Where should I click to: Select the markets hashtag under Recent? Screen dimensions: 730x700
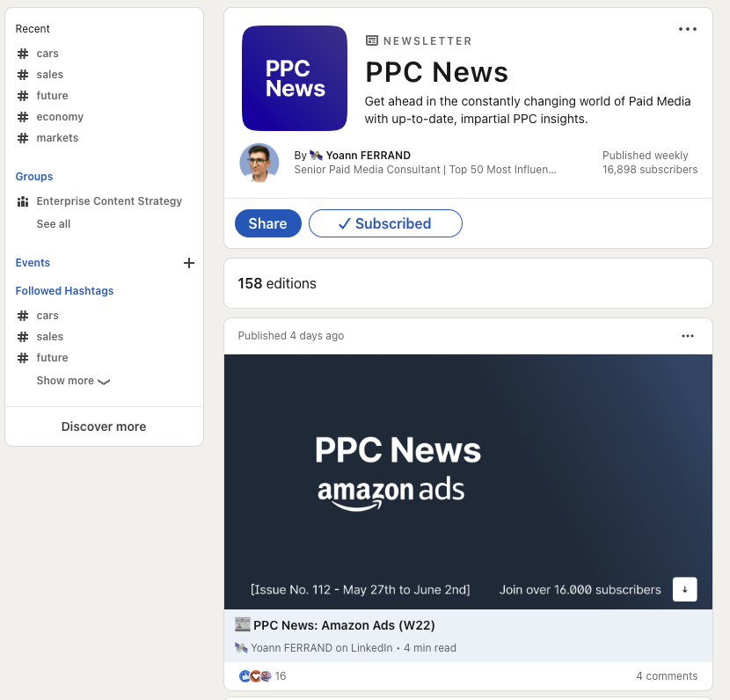point(57,138)
